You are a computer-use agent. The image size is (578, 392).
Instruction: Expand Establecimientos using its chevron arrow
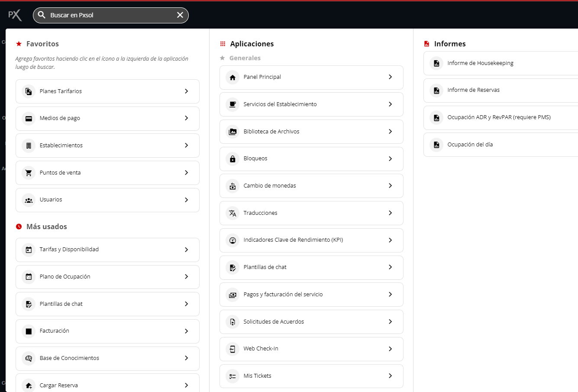coord(187,146)
